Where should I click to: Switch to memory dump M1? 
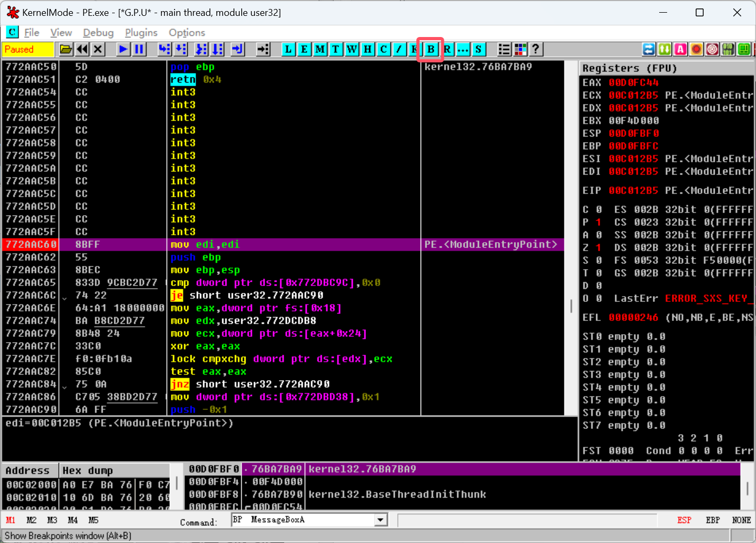11,520
